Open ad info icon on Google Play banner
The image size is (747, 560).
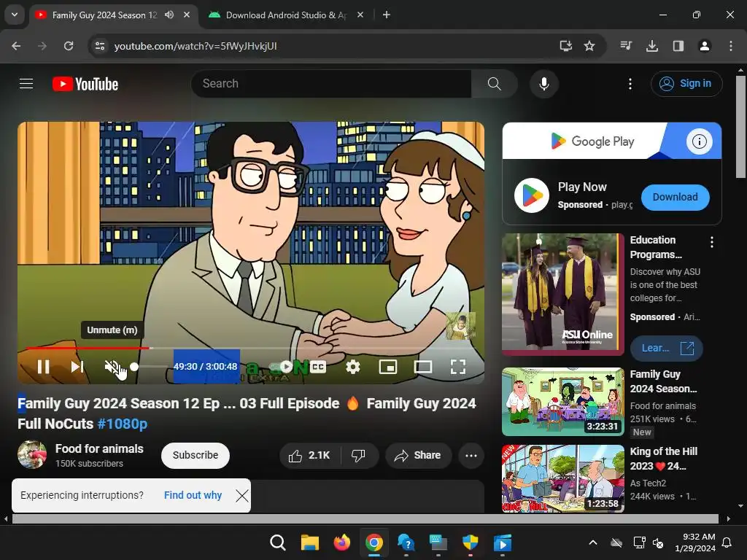pyautogui.click(x=699, y=141)
